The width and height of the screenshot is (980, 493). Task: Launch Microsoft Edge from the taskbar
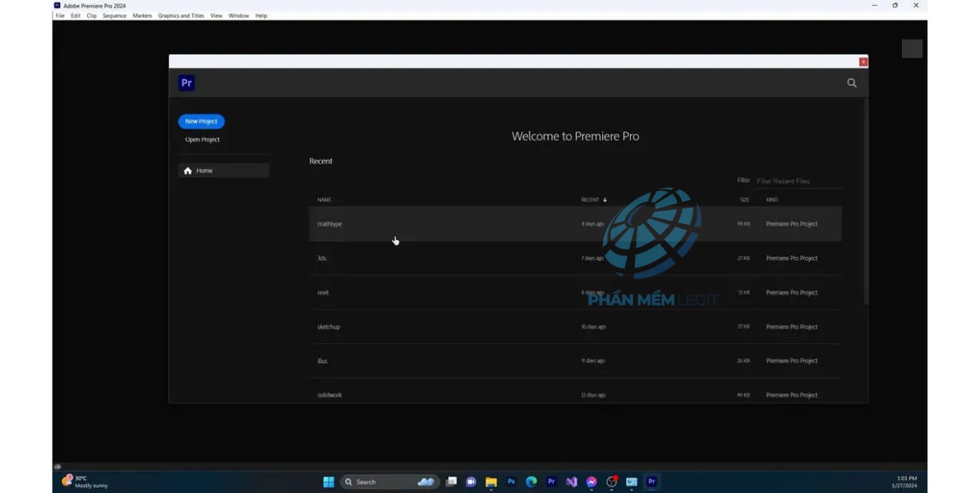531,482
